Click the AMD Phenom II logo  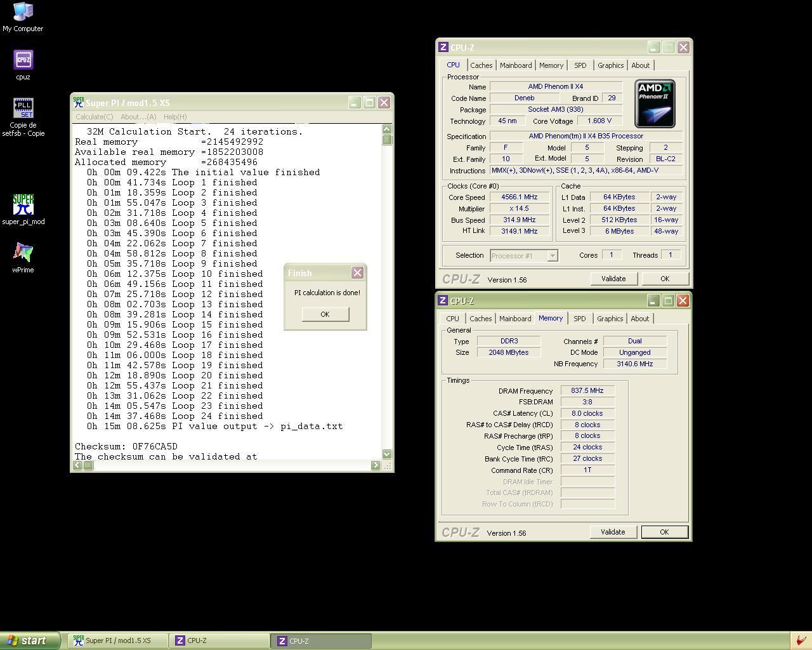point(655,104)
